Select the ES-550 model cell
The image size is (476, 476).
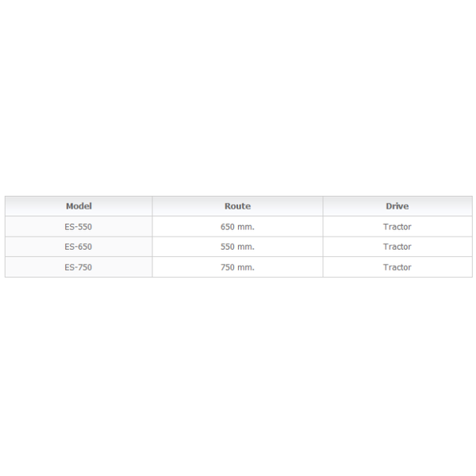tap(79, 226)
